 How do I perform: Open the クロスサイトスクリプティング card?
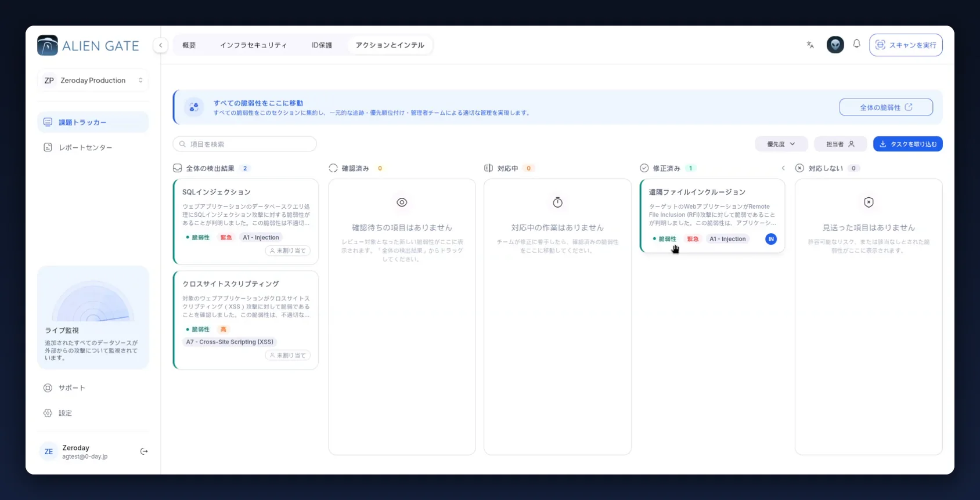pos(246,320)
